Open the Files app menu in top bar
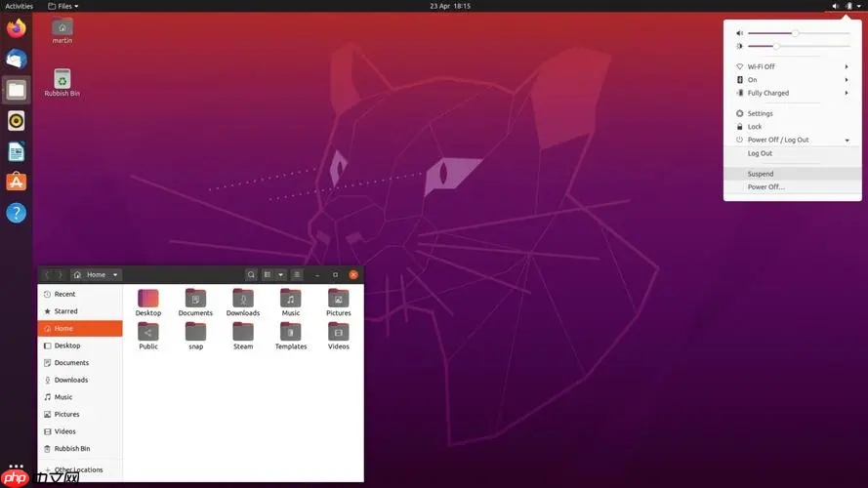The width and height of the screenshot is (868, 488). [62, 6]
